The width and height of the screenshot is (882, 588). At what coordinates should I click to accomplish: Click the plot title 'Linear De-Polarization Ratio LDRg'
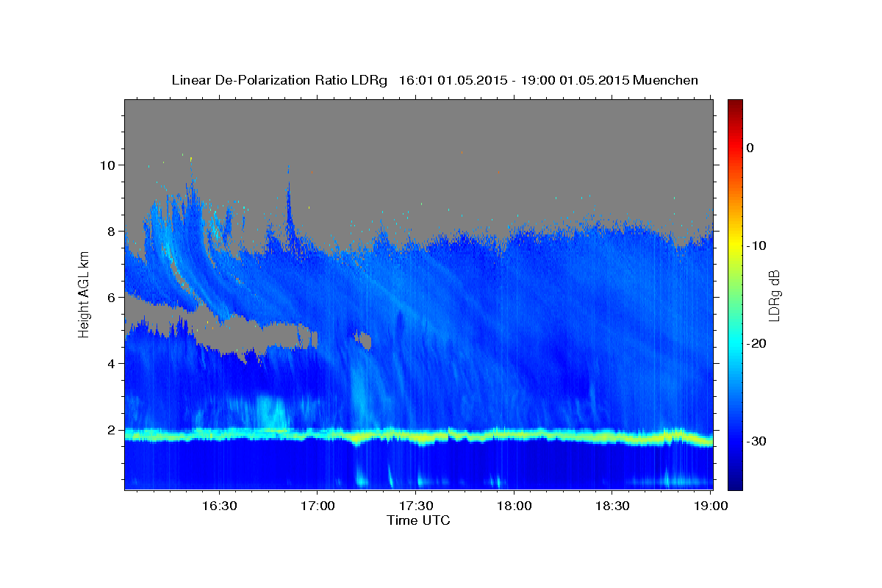pyautogui.click(x=279, y=80)
